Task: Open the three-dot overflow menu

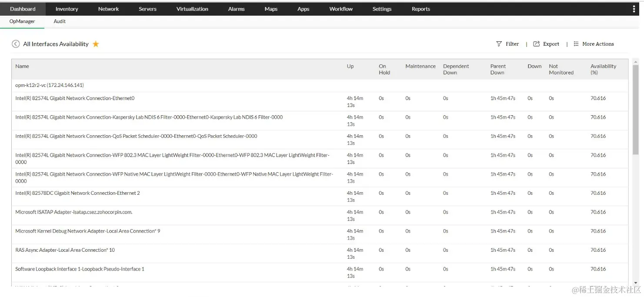Action: pyautogui.click(x=634, y=8)
